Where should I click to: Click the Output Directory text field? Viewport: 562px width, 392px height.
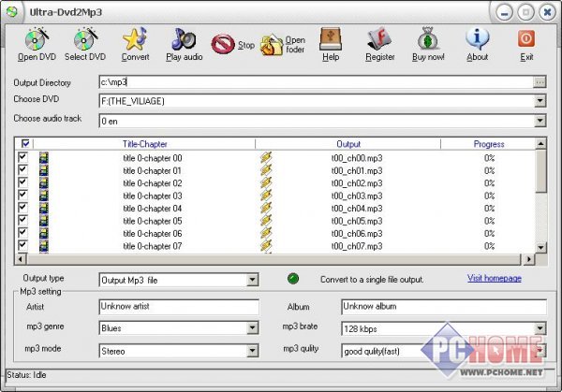pyautogui.click(x=317, y=82)
